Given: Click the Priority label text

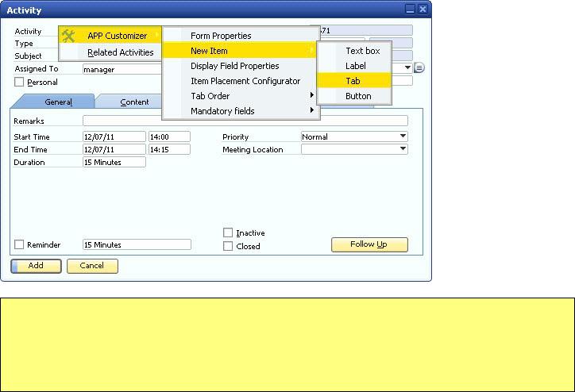Looking at the screenshot, I should pos(235,136).
